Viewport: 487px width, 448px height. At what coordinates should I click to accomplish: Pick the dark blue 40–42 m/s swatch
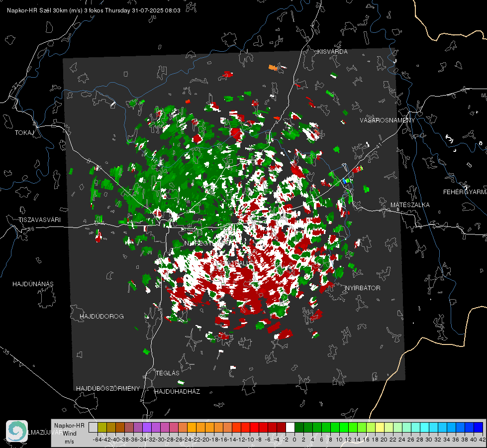pyautogui.click(x=479, y=427)
